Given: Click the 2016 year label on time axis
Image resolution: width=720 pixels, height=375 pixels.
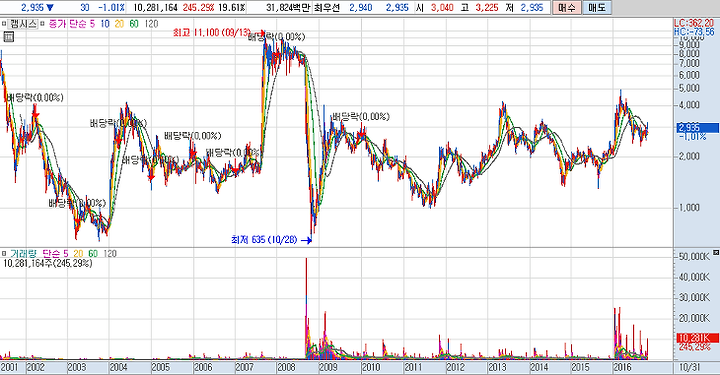Looking at the screenshot, I should click(622, 367).
